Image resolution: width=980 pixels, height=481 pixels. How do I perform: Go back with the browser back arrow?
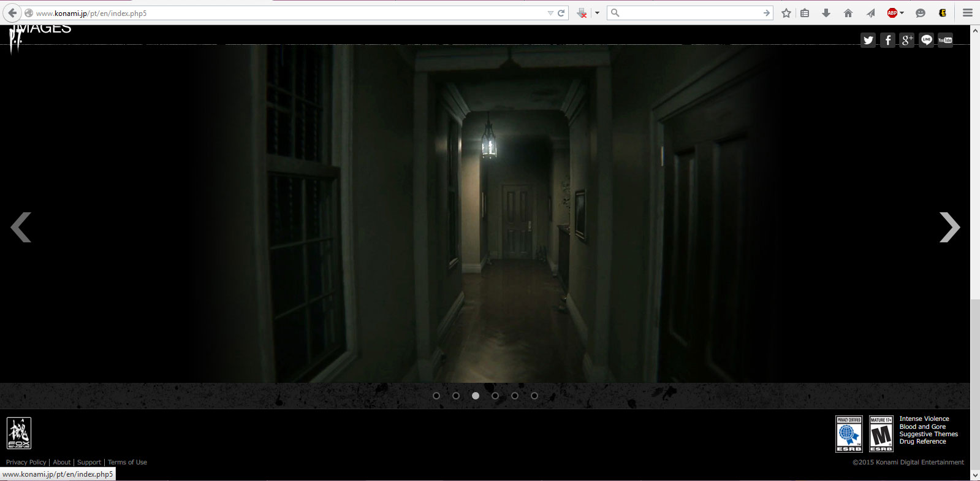[x=12, y=13]
